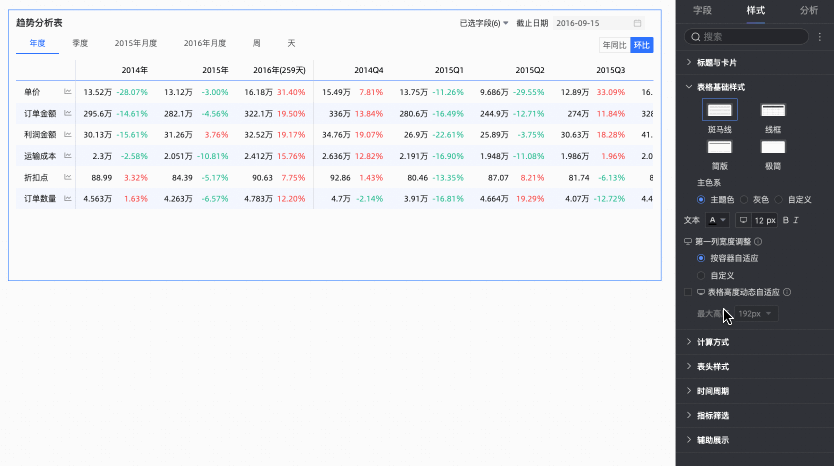Click the search magnifier icon

695,37
